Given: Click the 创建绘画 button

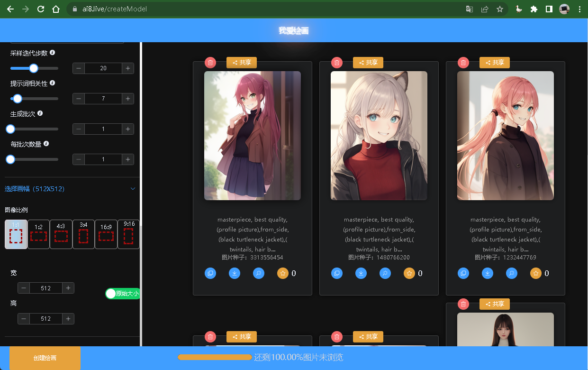Looking at the screenshot, I should (x=45, y=358).
